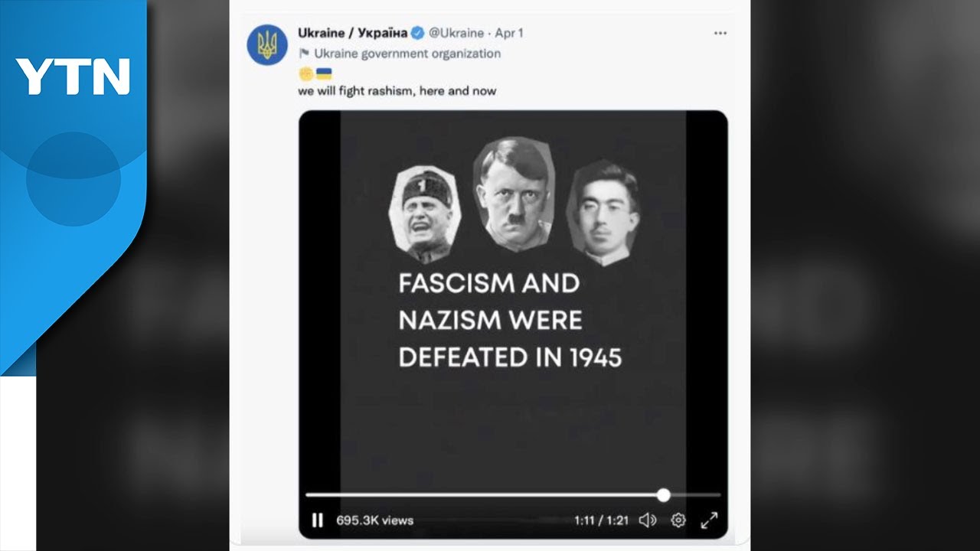This screenshot has height=551, width=980.
Task: Pause the playing video
Action: point(317,520)
